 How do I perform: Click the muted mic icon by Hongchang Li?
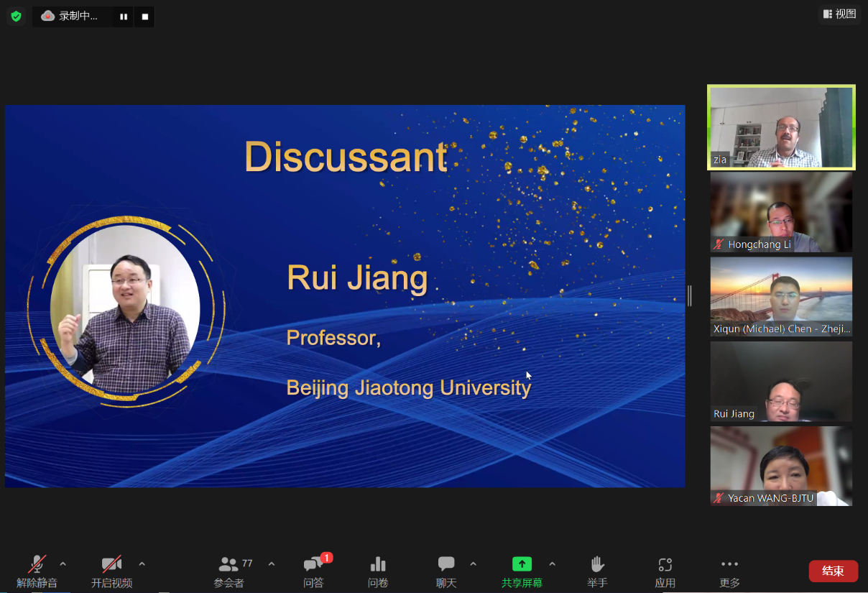point(719,244)
